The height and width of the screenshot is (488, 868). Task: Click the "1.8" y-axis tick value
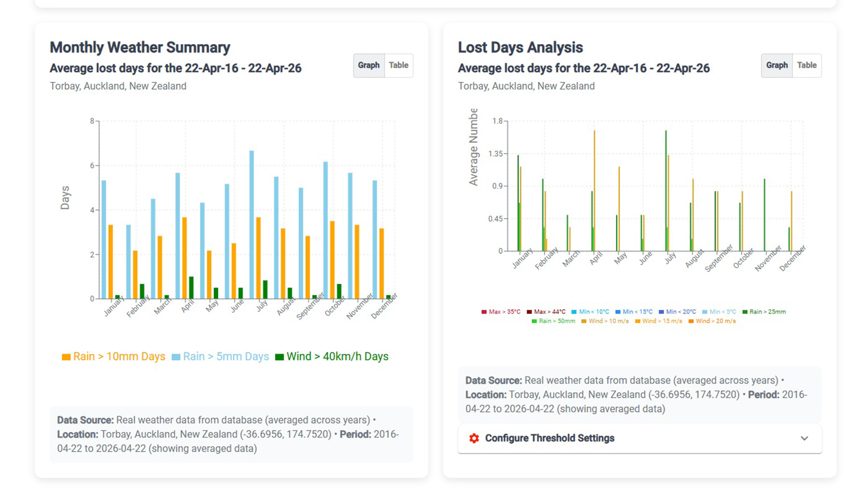click(x=497, y=121)
